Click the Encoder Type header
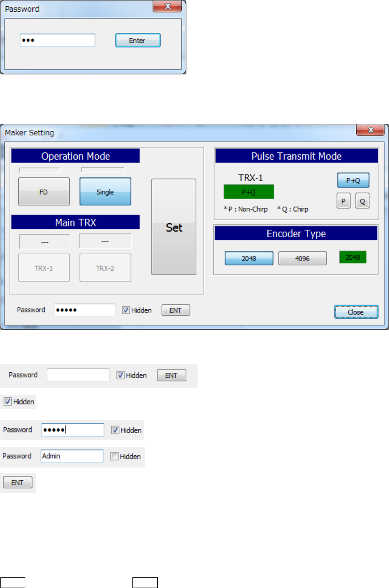389x588 pixels. (296, 233)
